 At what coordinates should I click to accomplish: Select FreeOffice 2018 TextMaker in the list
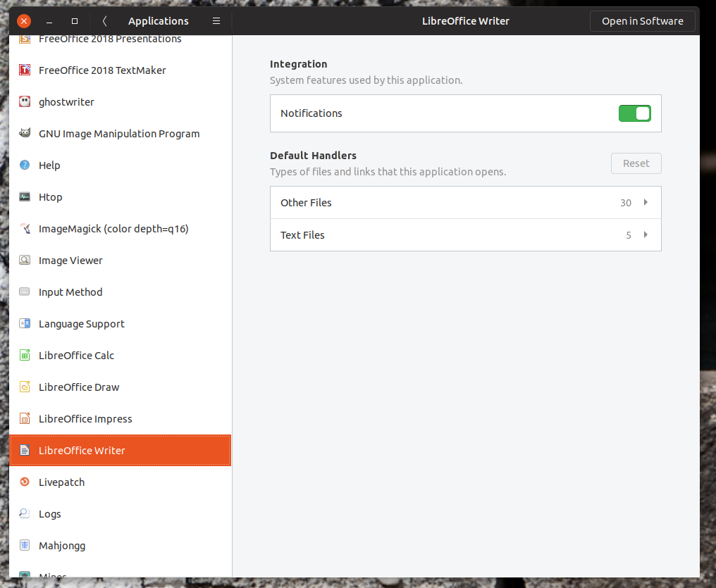tap(120, 70)
